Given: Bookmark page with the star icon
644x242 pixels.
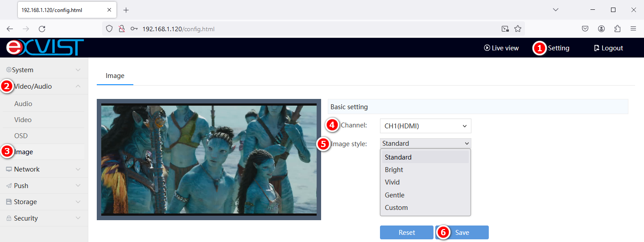Looking at the screenshot, I should (x=518, y=29).
